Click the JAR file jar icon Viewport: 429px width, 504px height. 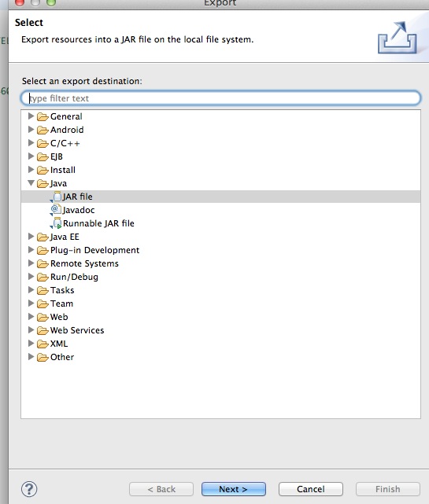(56, 197)
